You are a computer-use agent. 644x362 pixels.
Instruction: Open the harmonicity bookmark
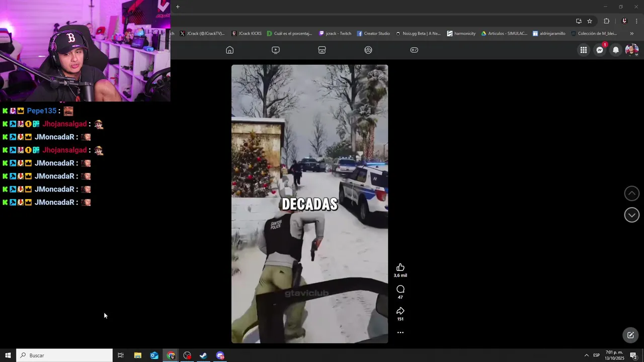(x=461, y=34)
